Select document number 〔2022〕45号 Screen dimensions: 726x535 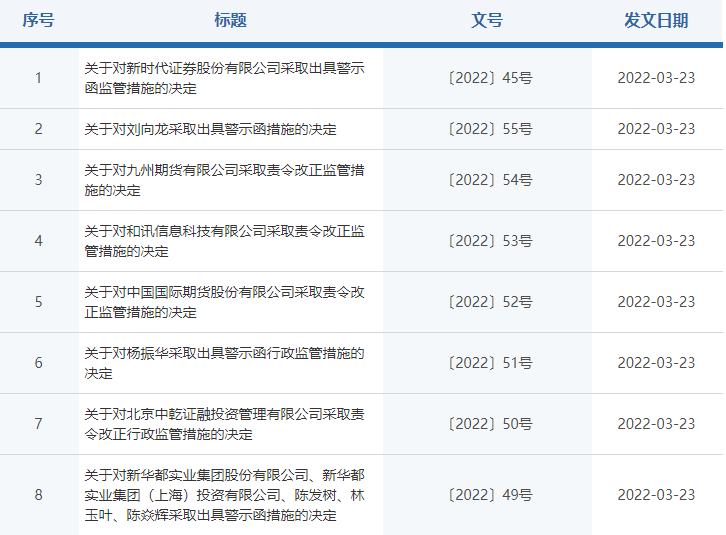coord(491,78)
